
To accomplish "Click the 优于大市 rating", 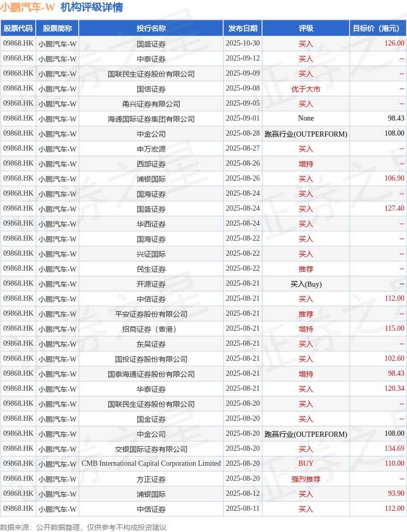I will 306,89.
